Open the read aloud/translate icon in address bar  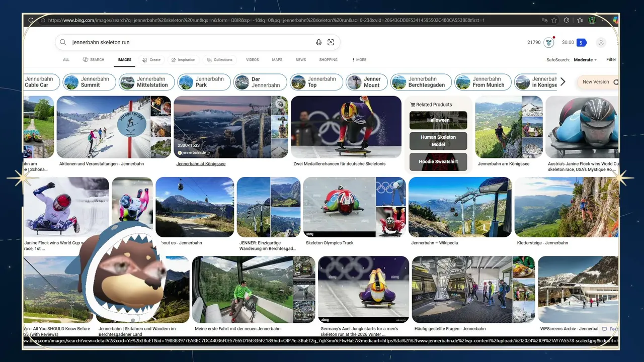click(544, 20)
